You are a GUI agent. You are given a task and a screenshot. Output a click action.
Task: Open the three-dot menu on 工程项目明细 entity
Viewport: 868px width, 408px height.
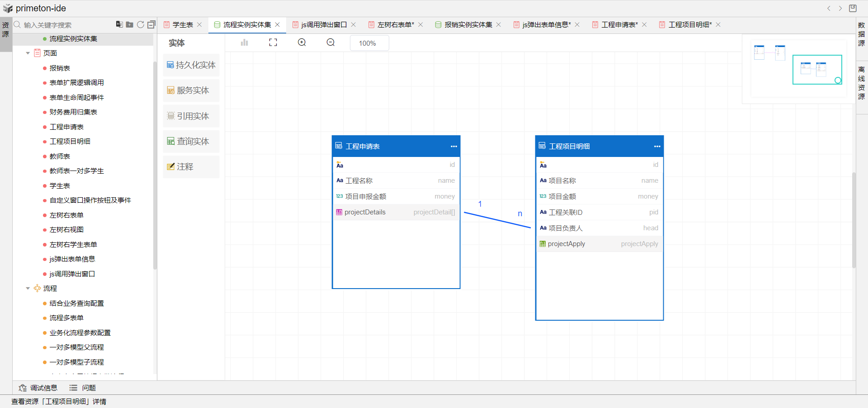(657, 147)
